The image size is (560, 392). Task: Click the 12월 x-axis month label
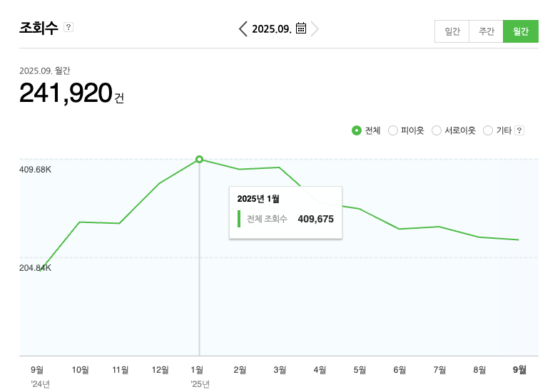pos(160,370)
